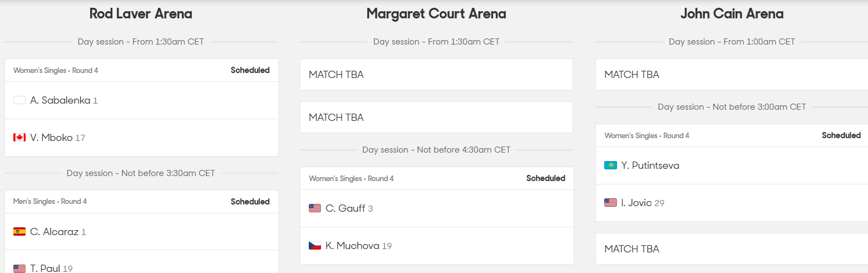
Task: Click Scheduled status of Gauff match
Action: [x=545, y=178]
